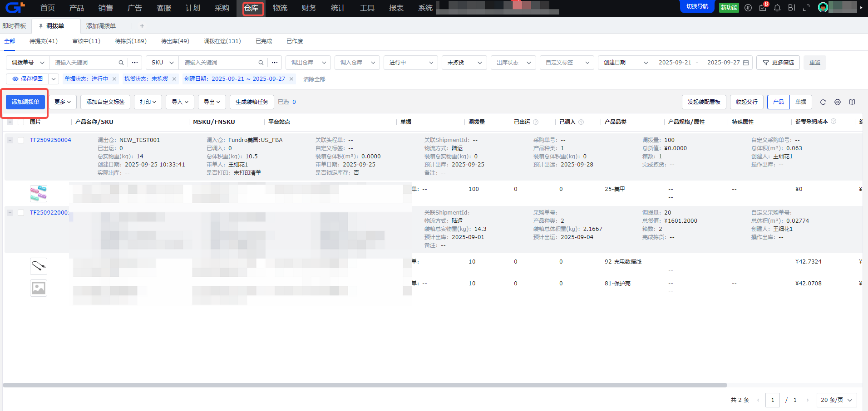Open the notifications bell
The image size is (868, 411).
coord(777,8)
